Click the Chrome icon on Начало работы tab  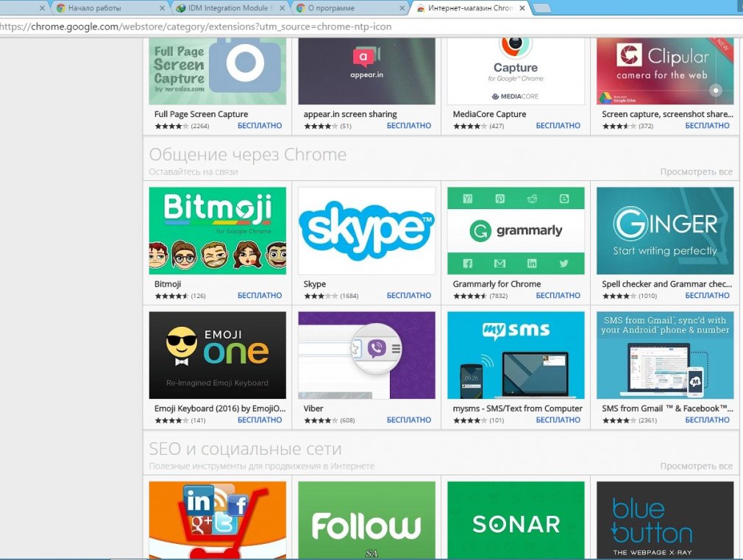click(60, 8)
